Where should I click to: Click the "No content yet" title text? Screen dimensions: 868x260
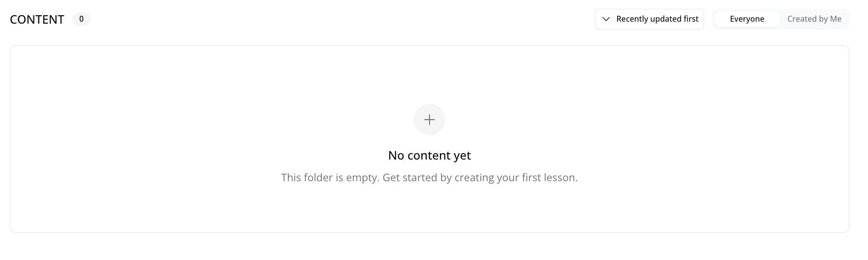pyautogui.click(x=429, y=156)
